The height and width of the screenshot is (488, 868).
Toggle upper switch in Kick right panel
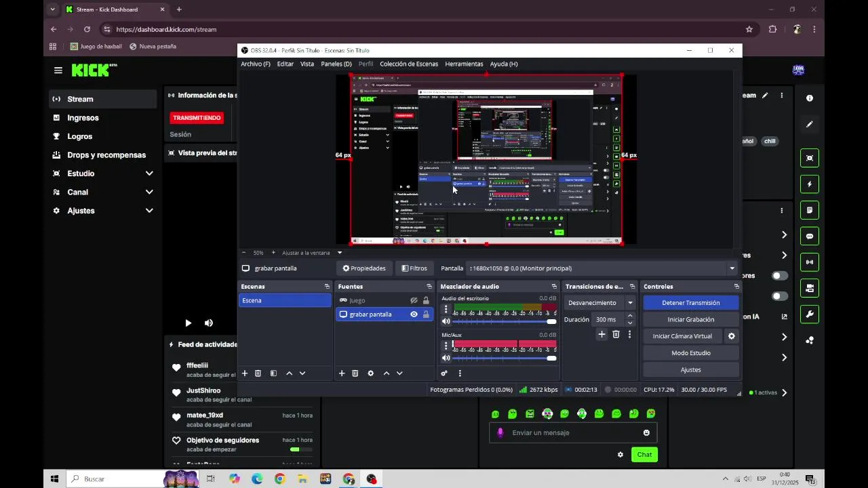[x=780, y=276]
